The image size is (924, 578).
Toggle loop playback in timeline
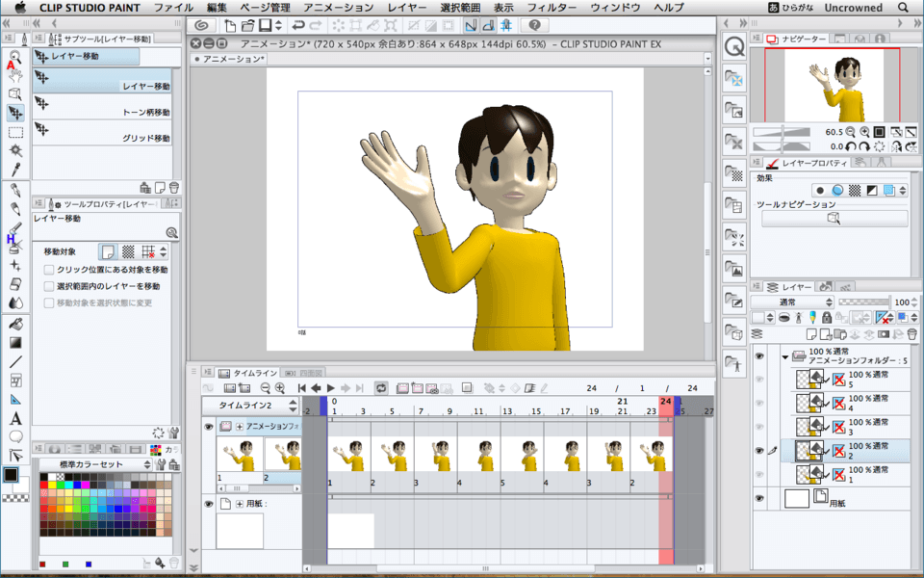pos(381,387)
